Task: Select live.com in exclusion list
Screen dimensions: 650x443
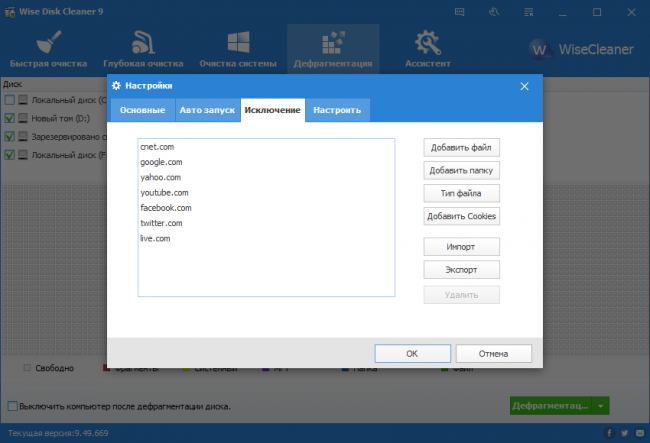Action: (155, 238)
